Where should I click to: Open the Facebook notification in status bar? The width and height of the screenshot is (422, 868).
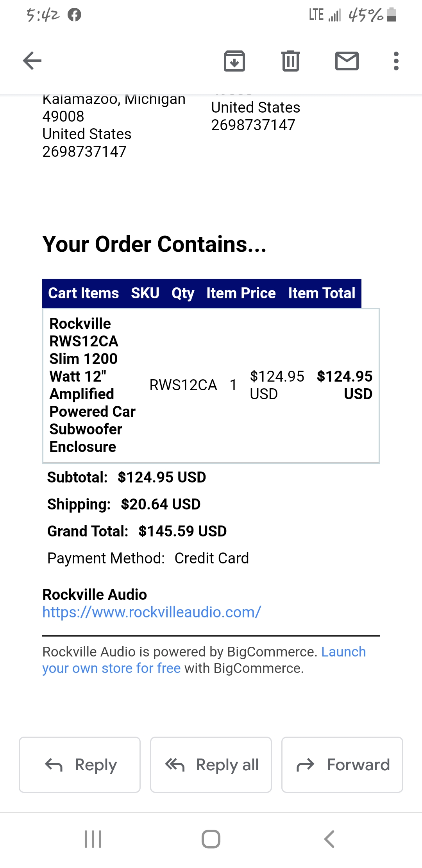click(73, 15)
